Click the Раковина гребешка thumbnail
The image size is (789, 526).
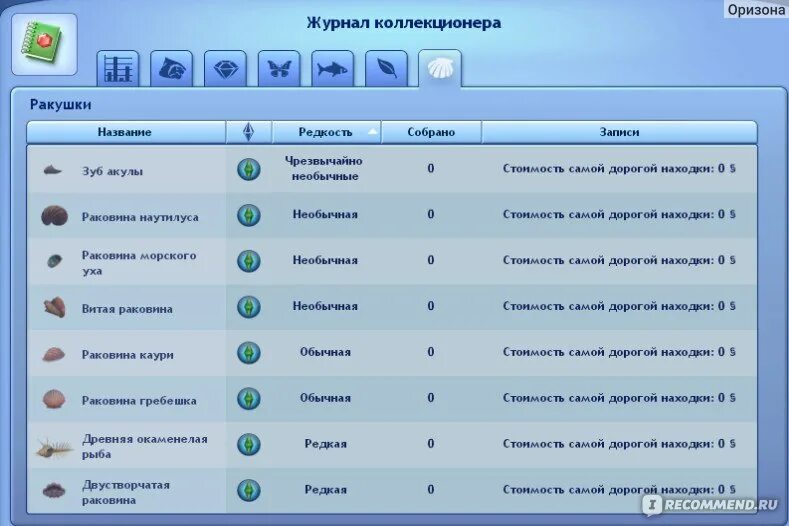click(54, 399)
